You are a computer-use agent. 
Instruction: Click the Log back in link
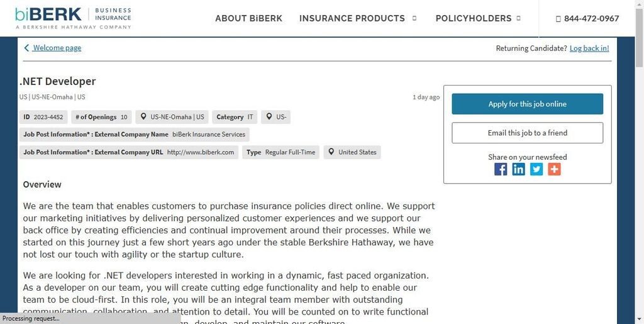coord(589,48)
